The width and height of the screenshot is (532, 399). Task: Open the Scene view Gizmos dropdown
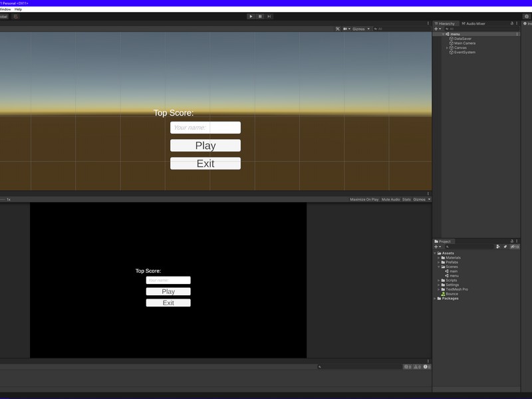[361, 29]
